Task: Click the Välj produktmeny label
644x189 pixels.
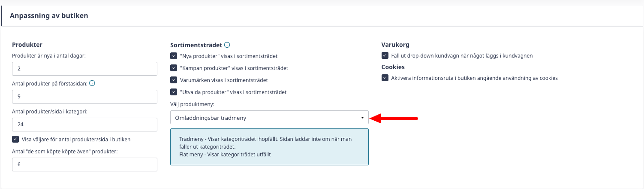Action: click(193, 104)
